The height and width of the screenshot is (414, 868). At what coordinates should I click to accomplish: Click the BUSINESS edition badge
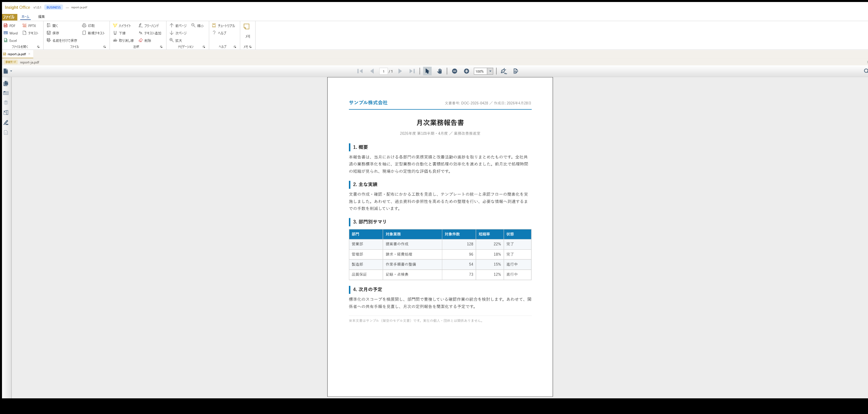[x=54, y=7]
